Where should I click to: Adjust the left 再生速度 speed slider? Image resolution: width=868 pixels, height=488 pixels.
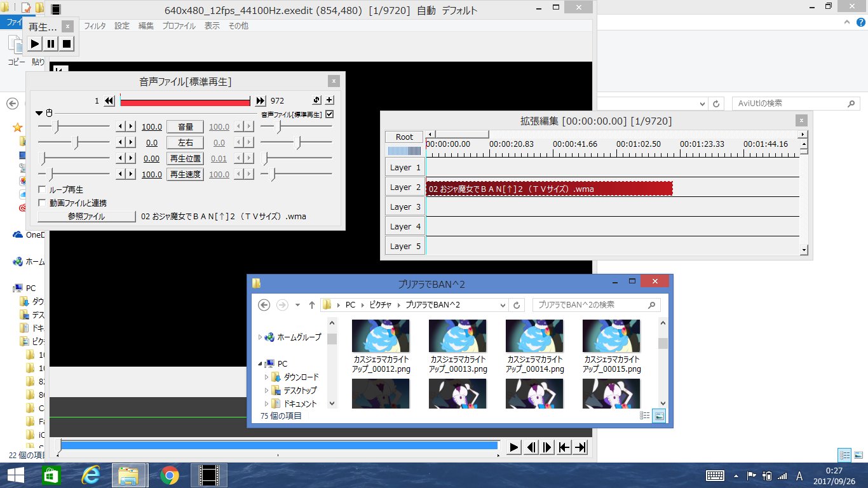[74, 175]
